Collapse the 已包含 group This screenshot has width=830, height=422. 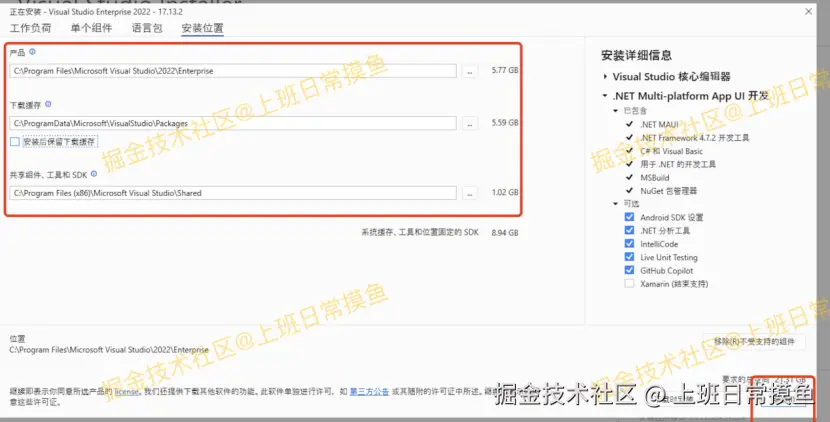[615, 111]
